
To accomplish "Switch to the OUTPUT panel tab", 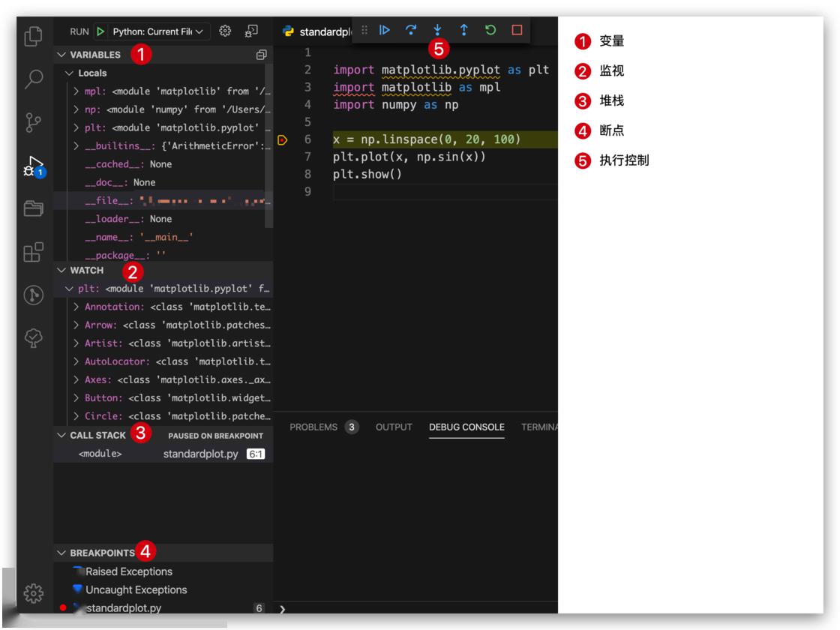I will click(x=394, y=427).
